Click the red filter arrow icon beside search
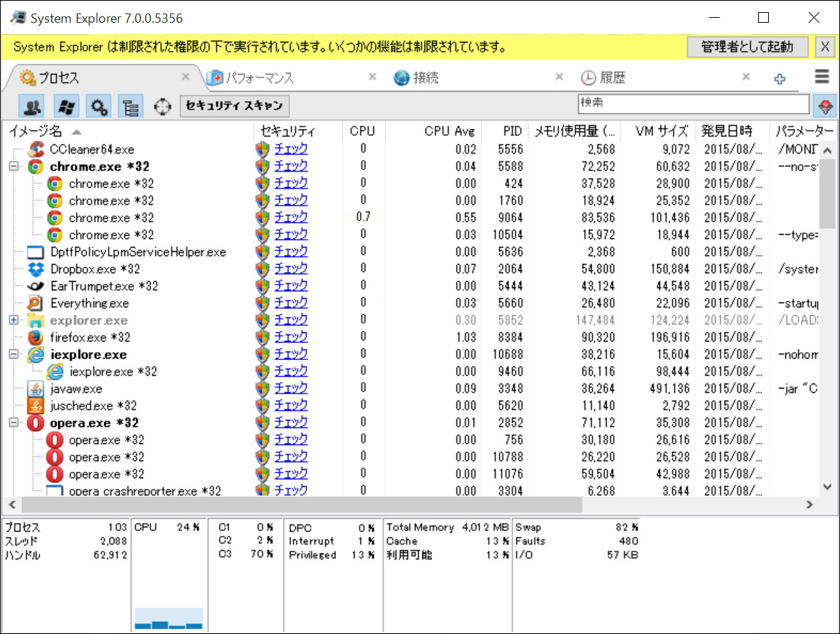This screenshot has height=634, width=840. pos(824,105)
